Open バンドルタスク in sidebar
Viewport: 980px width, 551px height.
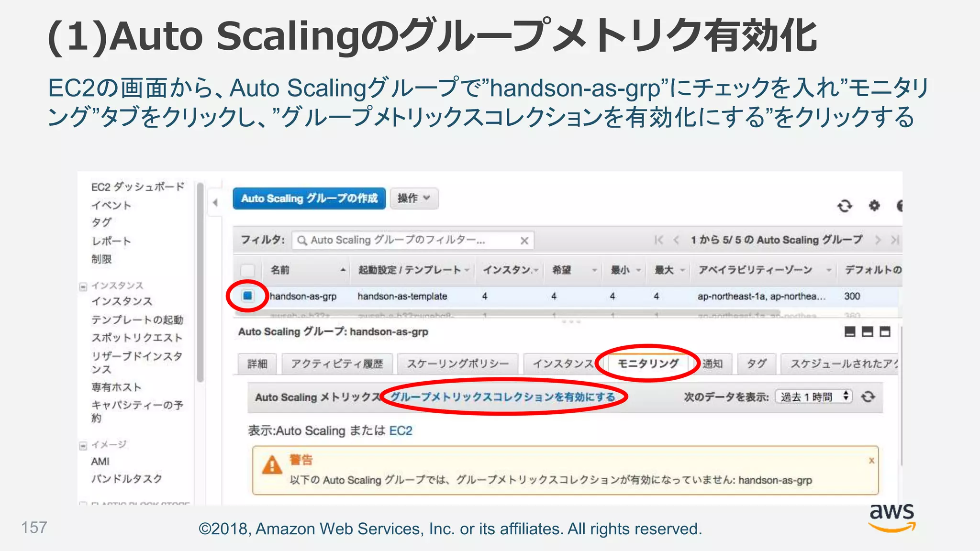tap(127, 479)
